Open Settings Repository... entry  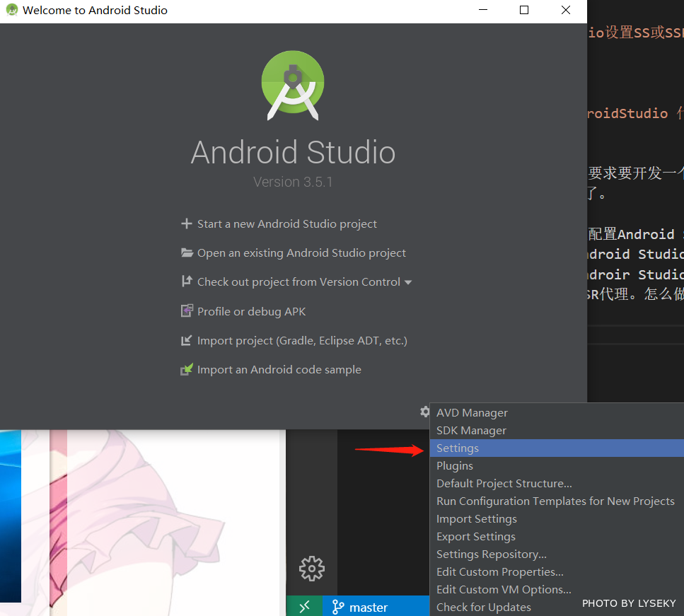(x=557, y=554)
